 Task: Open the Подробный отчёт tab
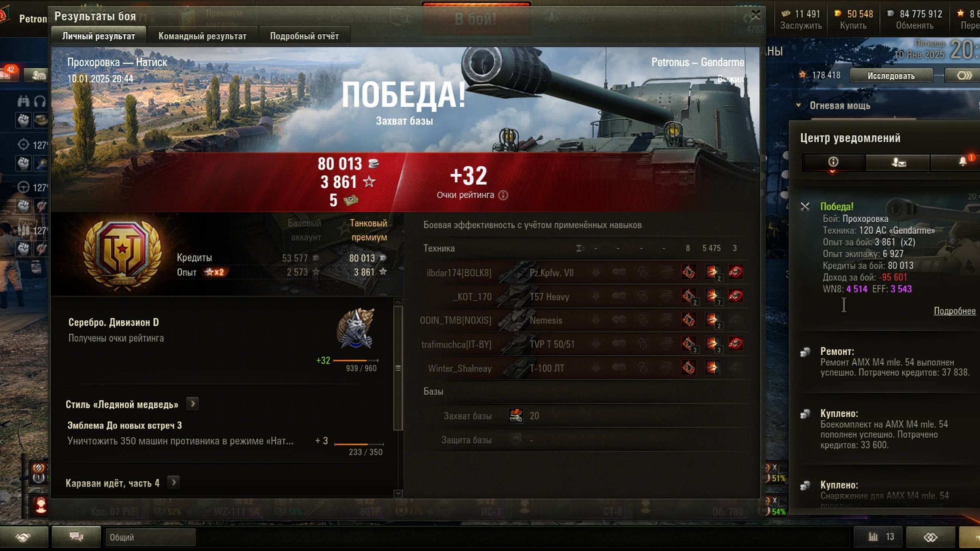(304, 36)
